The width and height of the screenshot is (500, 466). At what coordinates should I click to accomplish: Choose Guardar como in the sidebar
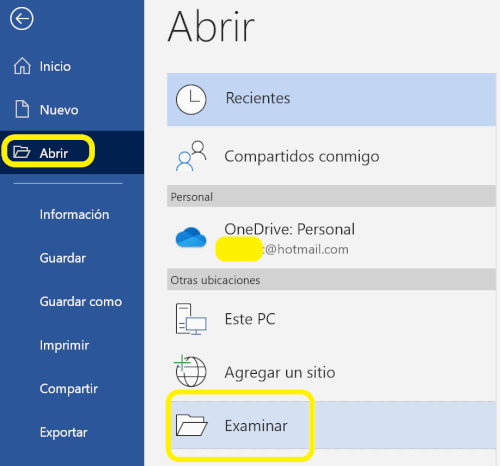(72, 302)
